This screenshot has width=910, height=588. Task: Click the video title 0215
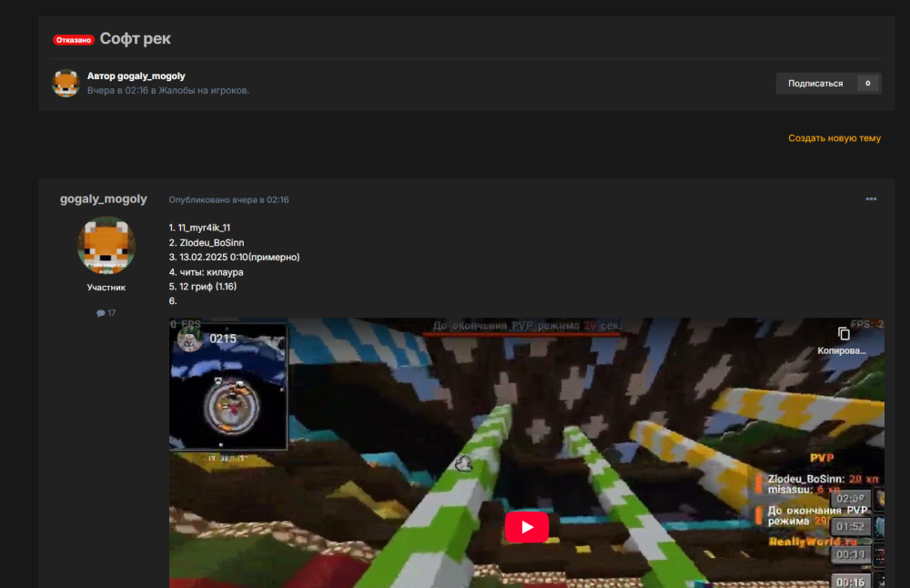(x=223, y=339)
